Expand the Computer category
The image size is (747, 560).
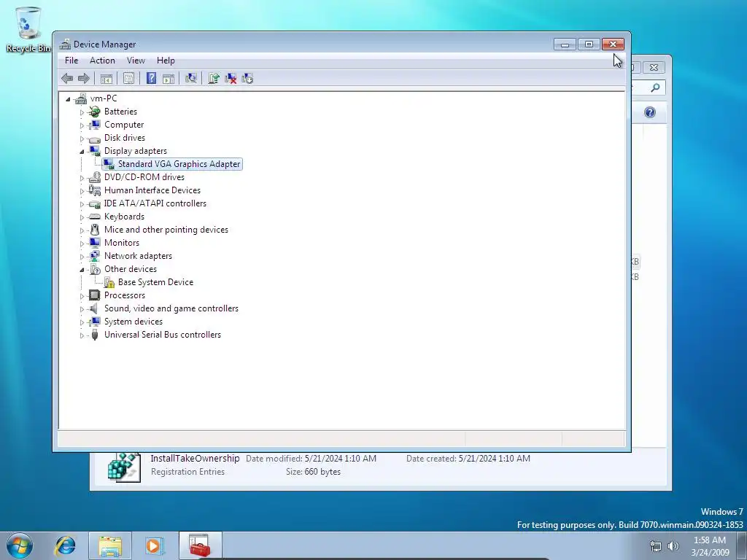tap(82, 125)
